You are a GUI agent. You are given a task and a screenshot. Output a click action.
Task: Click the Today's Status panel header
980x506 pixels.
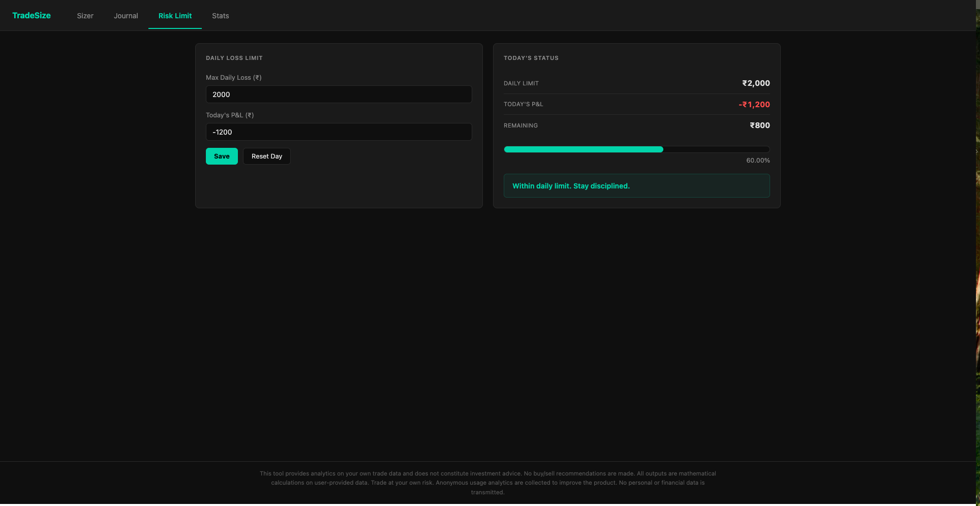tap(531, 58)
